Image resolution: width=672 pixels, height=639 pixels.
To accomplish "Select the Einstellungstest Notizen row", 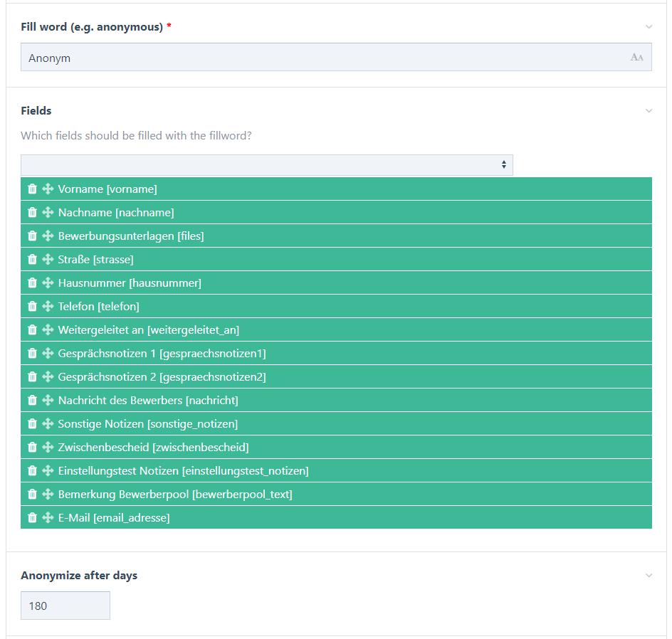I will 336,470.
